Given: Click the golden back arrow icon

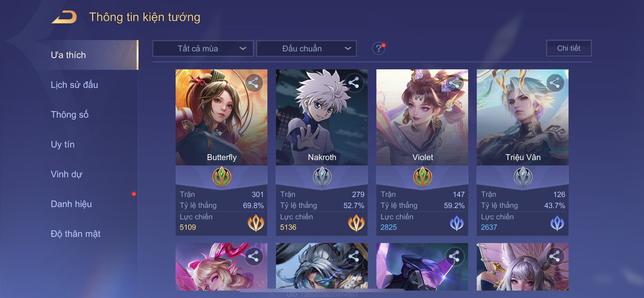Looking at the screenshot, I should (64, 17).
